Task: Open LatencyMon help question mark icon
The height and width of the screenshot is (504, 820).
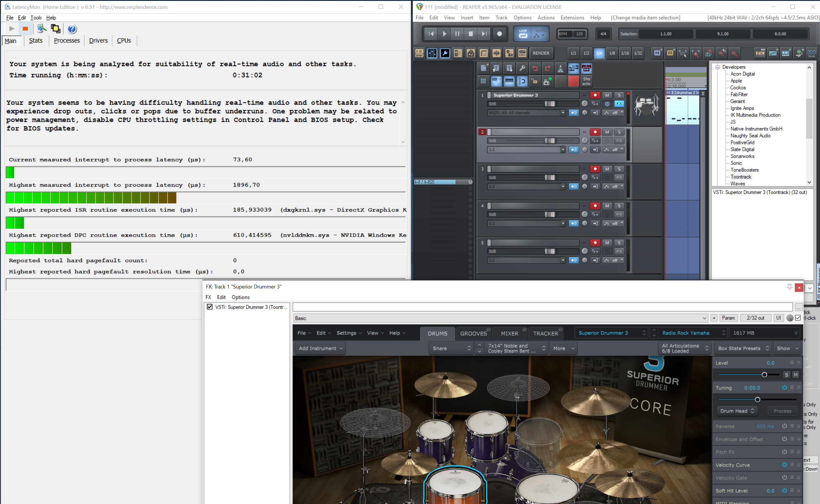Action: pos(72,29)
